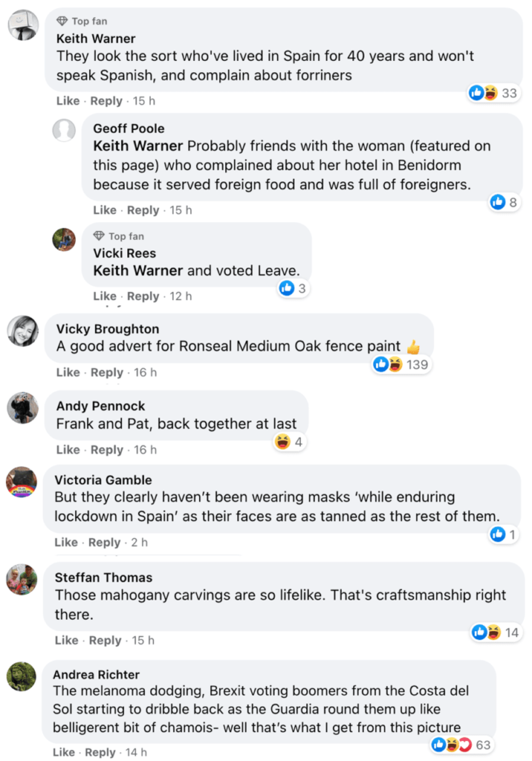The width and height of the screenshot is (532, 761).
Task: Like Geoff Poole's reply
Action: click(x=105, y=210)
